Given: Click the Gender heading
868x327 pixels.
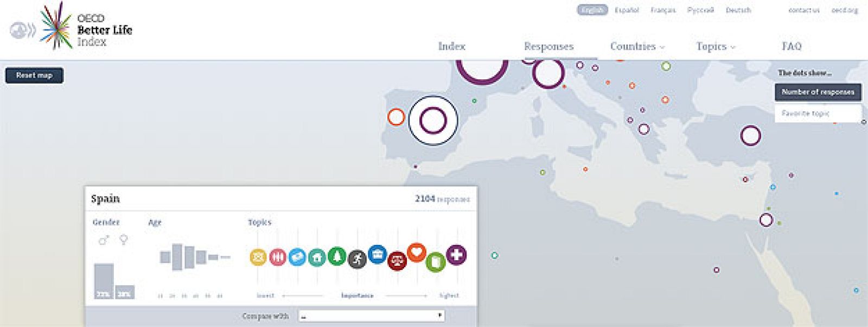Looking at the screenshot, I should coord(106,222).
